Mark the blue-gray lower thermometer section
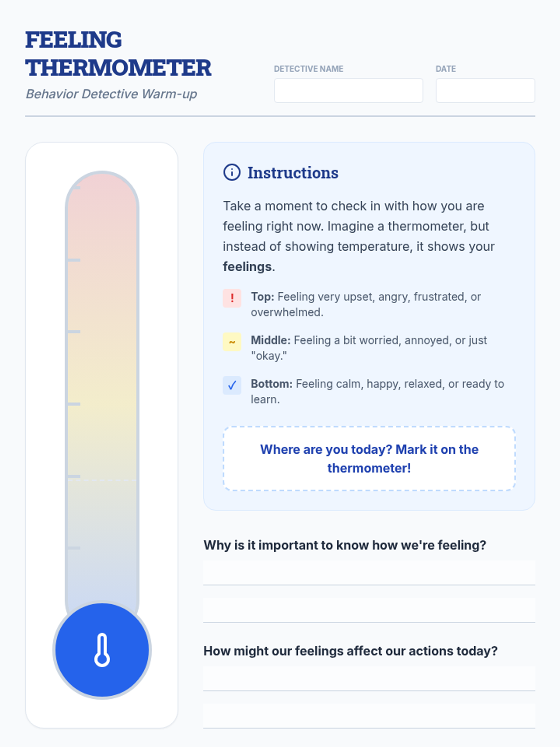The width and height of the screenshot is (560, 747). coord(102,542)
